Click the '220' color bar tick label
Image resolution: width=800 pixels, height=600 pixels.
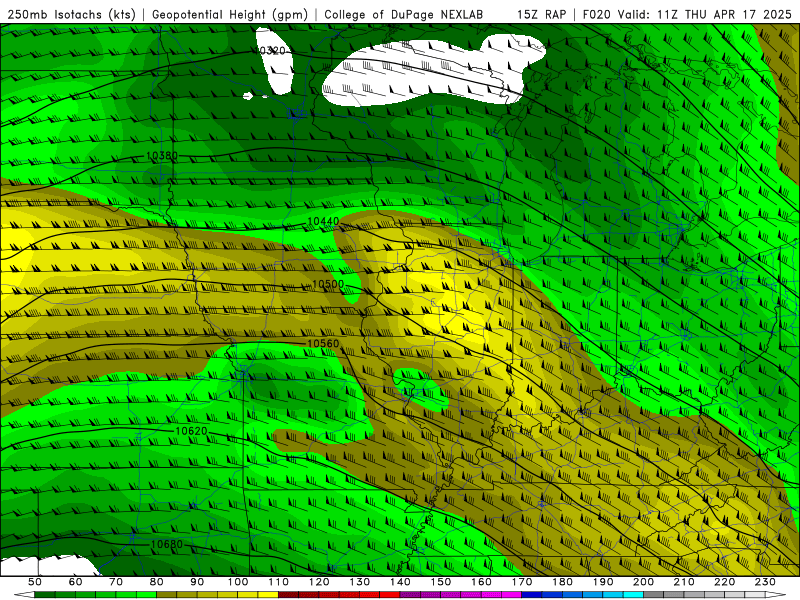tap(724, 582)
